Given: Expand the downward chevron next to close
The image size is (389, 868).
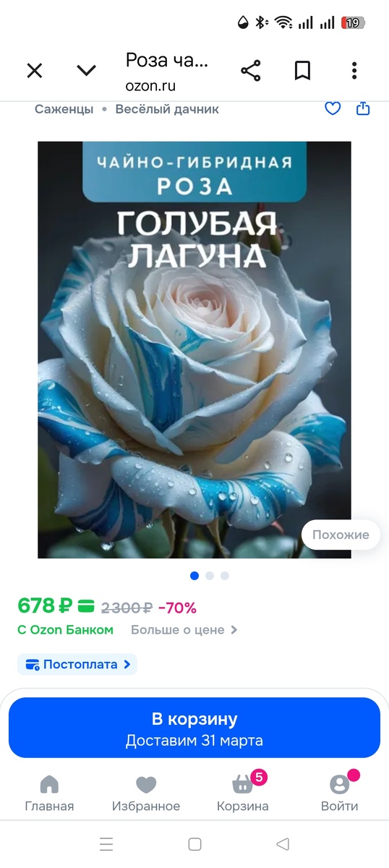Looking at the screenshot, I should point(87,70).
